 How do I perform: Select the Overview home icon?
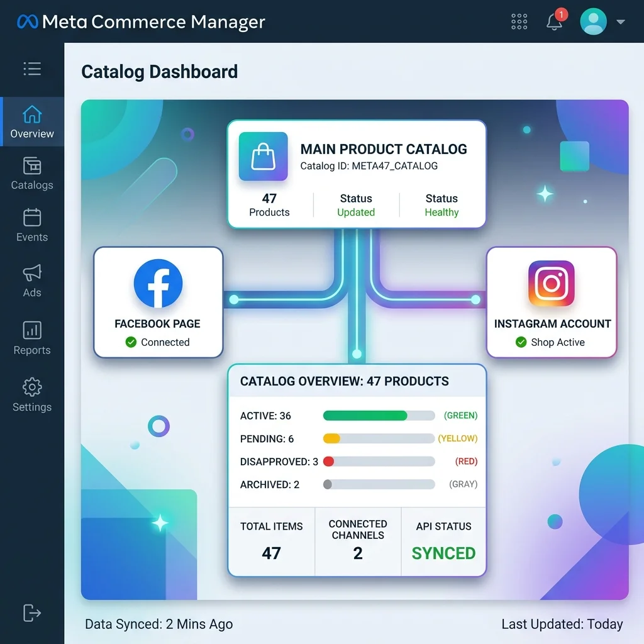[32, 114]
